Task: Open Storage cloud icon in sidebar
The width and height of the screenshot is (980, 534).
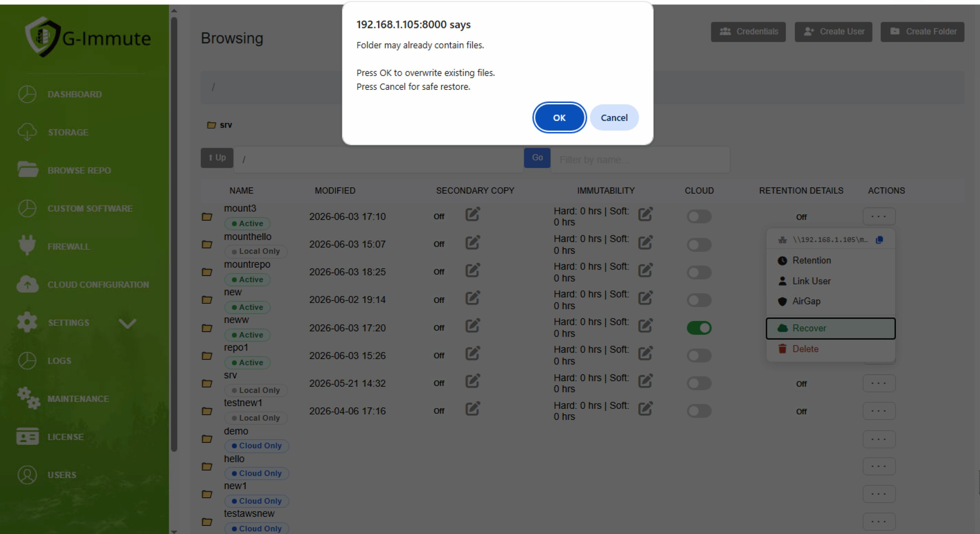Action: (x=27, y=132)
